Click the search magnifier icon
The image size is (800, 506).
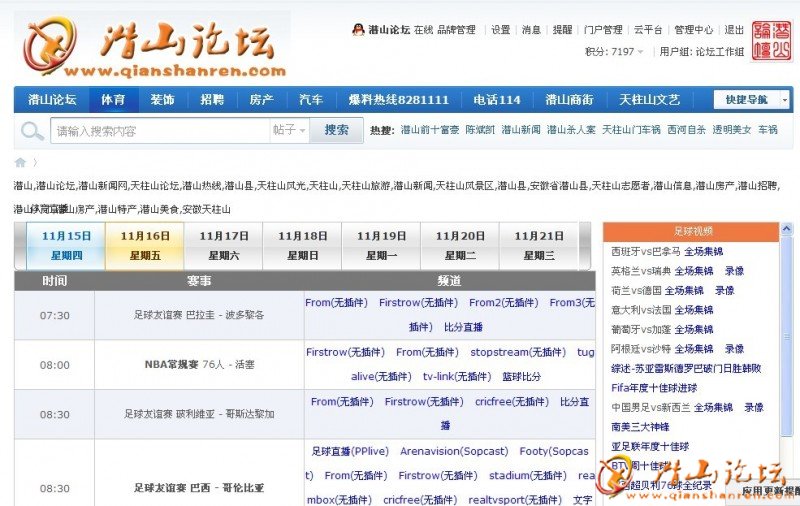tap(32, 131)
